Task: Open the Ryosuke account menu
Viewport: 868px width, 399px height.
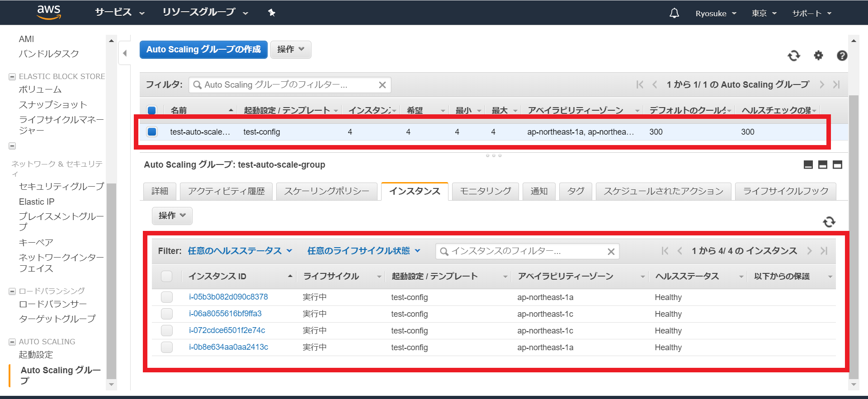Action: tap(716, 14)
